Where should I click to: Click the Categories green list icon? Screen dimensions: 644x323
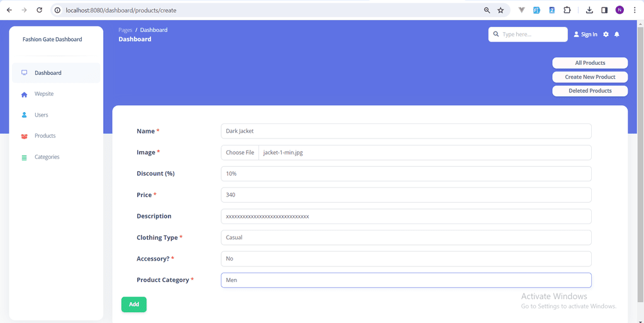click(25, 157)
